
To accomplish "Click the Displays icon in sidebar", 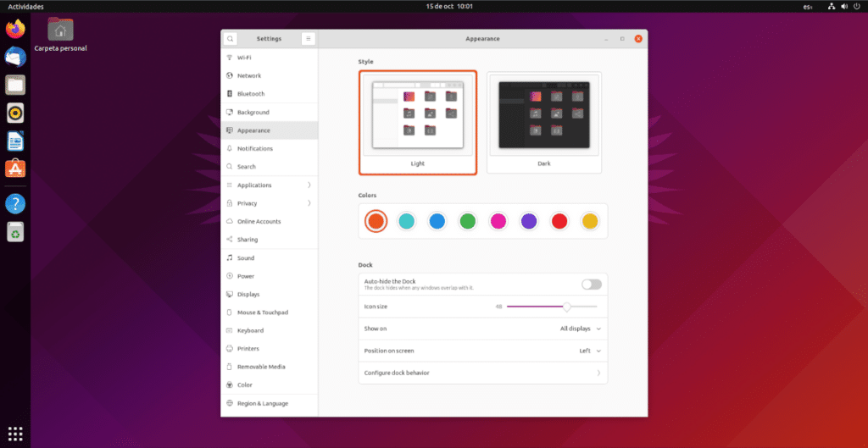I will click(x=230, y=294).
